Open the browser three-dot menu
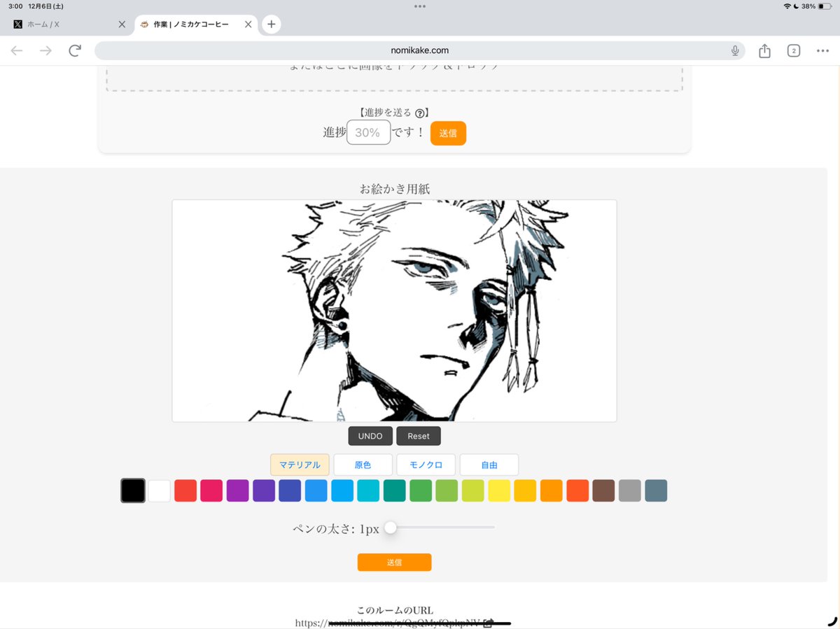This screenshot has width=840, height=629. [822, 50]
